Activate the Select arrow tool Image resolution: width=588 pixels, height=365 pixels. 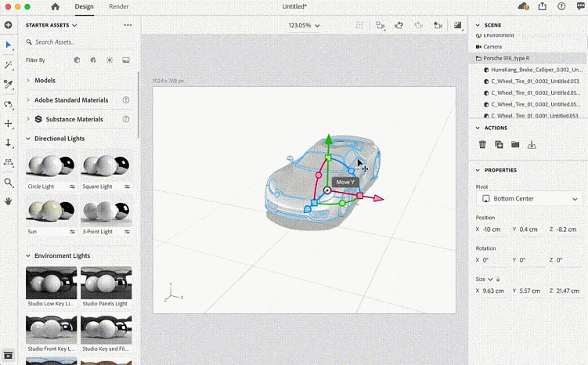tap(9, 45)
